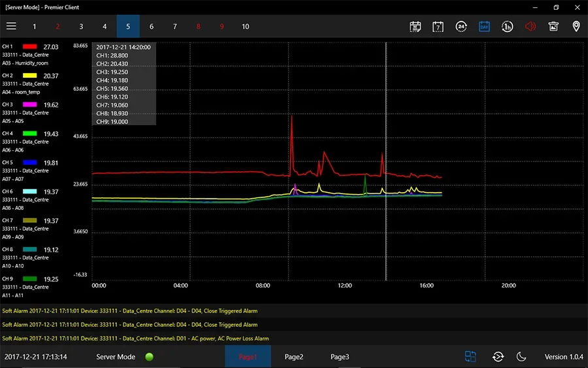Select the 1-hour range icon

pyautogui.click(x=507, y=27)
